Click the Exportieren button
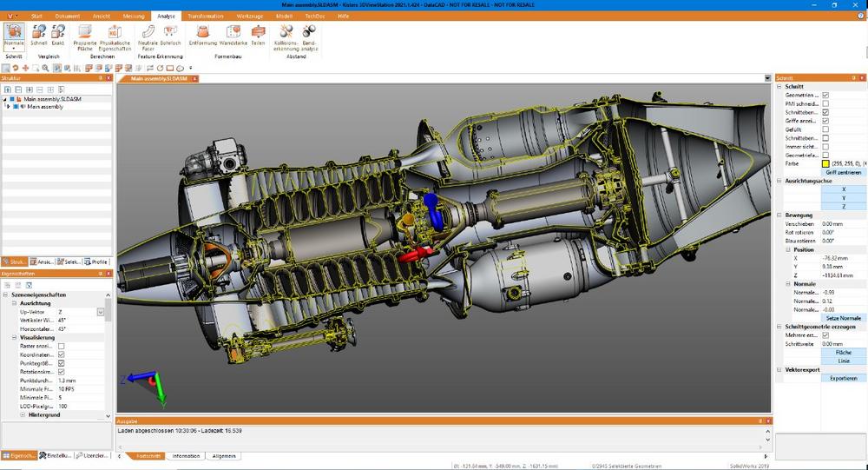Screen dimensions: 868x470 843,378
